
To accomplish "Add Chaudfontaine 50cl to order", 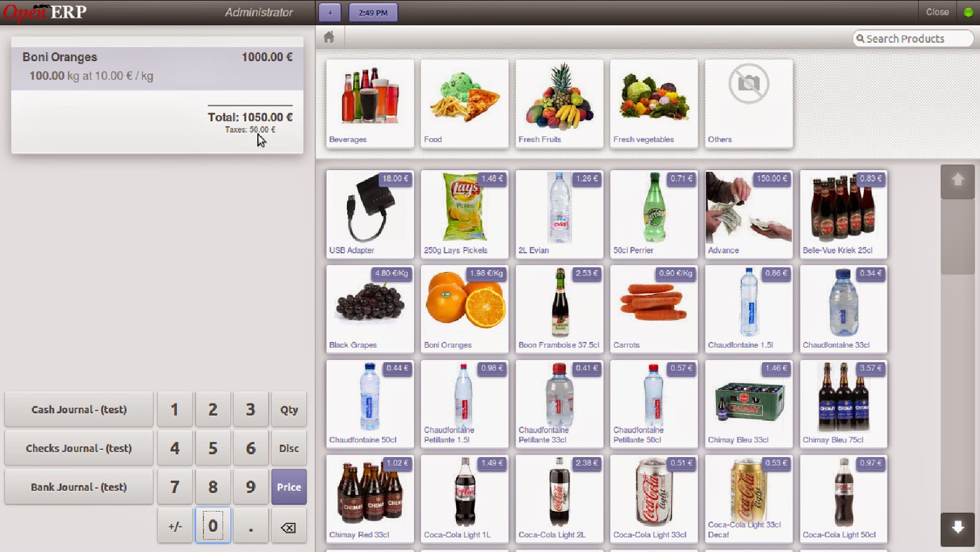I will pyautogui.click(x=370, y=404).
